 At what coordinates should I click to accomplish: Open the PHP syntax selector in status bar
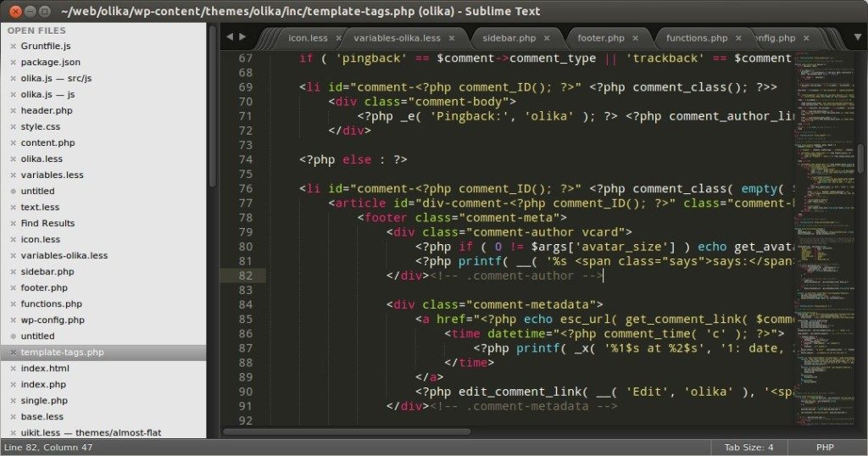825,448
